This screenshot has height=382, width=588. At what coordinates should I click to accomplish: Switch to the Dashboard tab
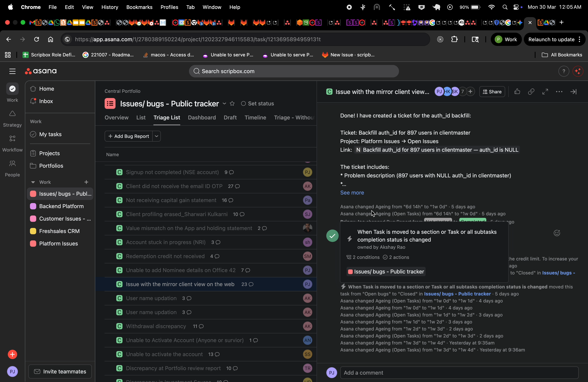pyautogui.click(x=202, y=117)
